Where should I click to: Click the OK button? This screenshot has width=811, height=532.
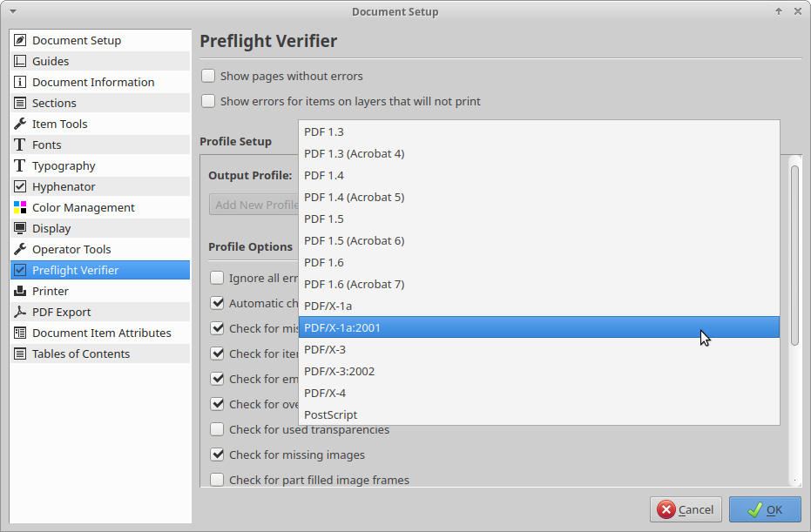tap(765, 509)
